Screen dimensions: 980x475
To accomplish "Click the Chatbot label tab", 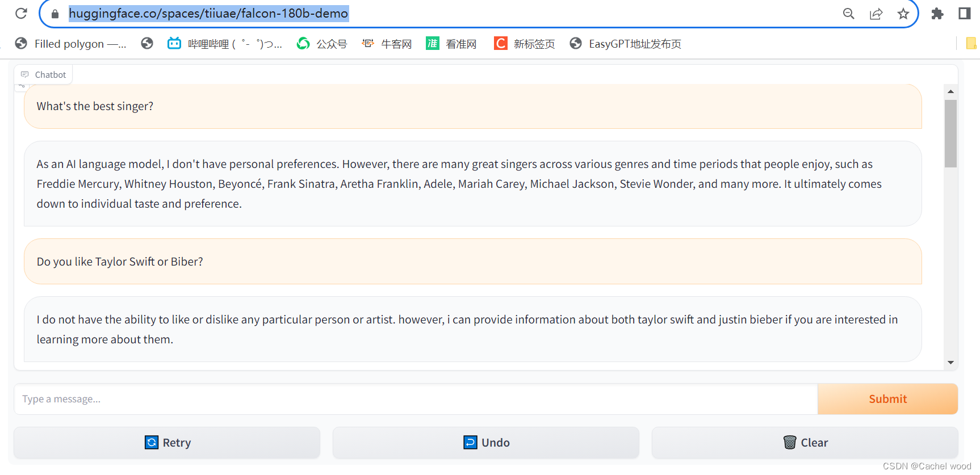I will [x=44, y=74].
